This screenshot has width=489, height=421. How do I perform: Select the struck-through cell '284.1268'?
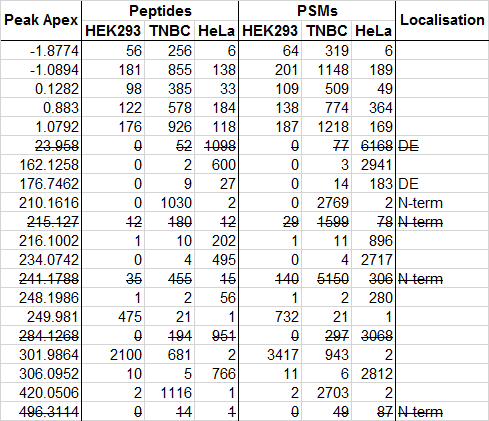[x=41, y=336]
